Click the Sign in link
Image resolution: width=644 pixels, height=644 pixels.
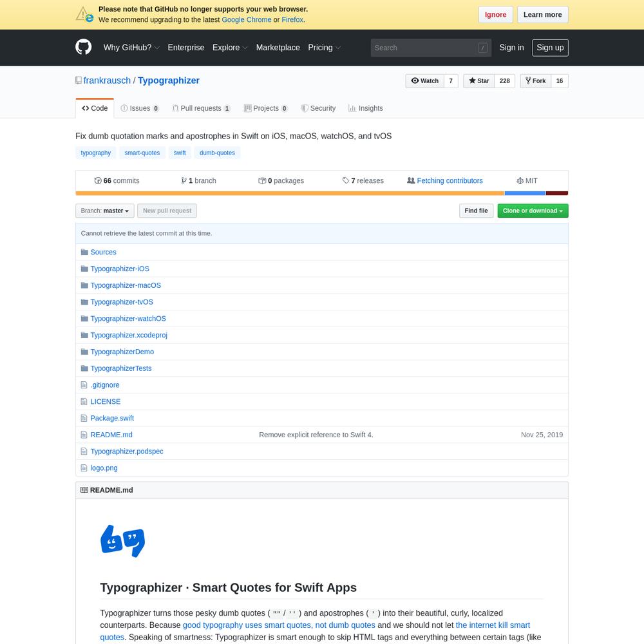click(511, 48)
